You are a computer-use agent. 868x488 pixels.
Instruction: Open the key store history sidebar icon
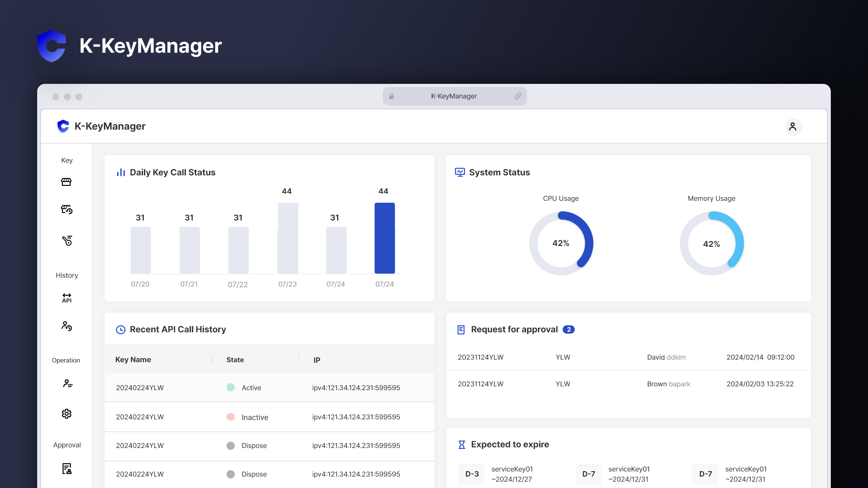[67, 210]
